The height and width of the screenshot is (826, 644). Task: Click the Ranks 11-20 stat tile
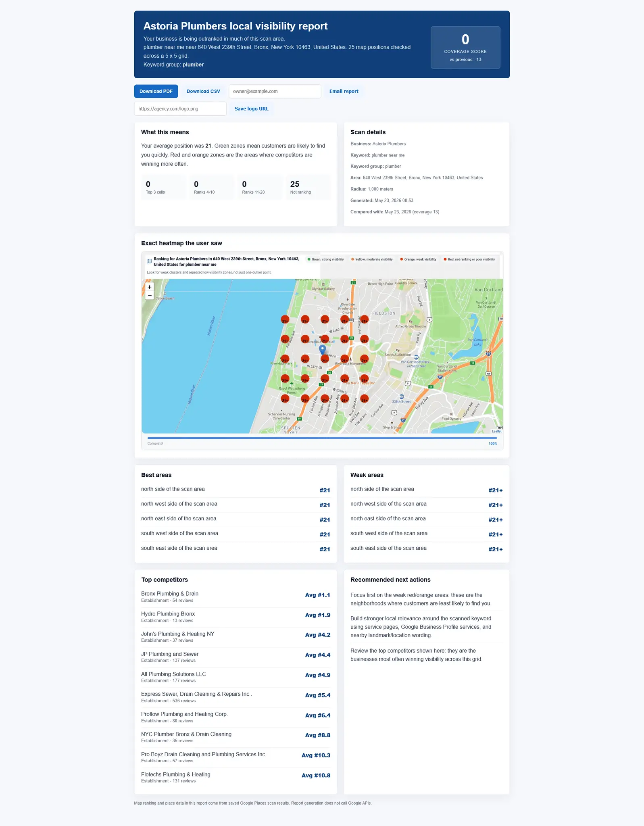point(260,187)
